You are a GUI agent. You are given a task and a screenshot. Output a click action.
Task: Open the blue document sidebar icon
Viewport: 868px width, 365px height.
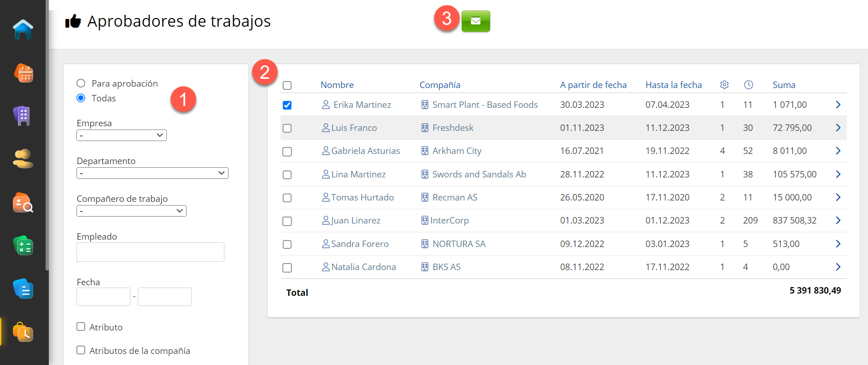pyautogui.click(x=23, y=289)
